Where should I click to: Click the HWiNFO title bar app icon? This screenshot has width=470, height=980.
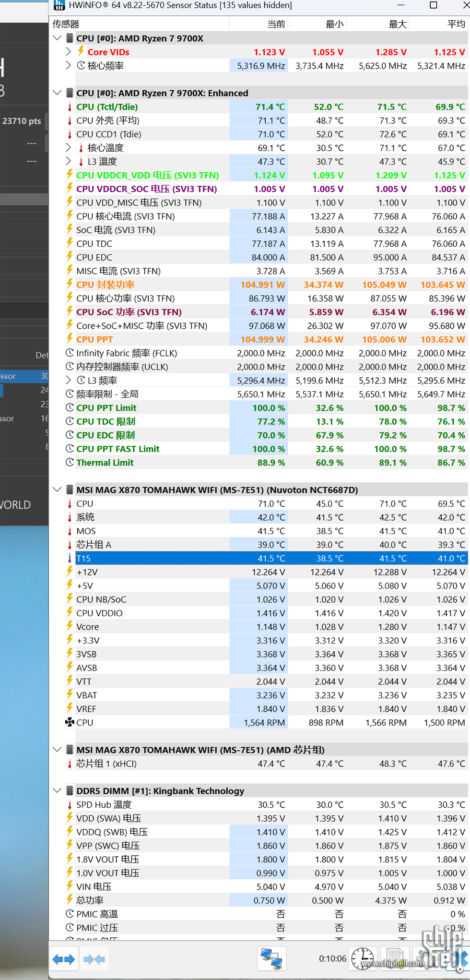click(x=59, y=5)
